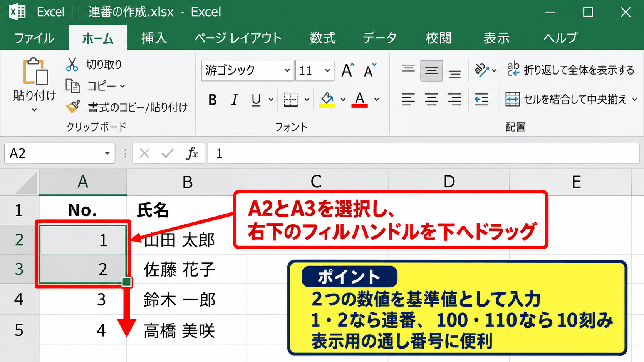Switch to the 挿入 tab
The width and height of the screenshot is (644, 362).
click(x=154, y=38)
